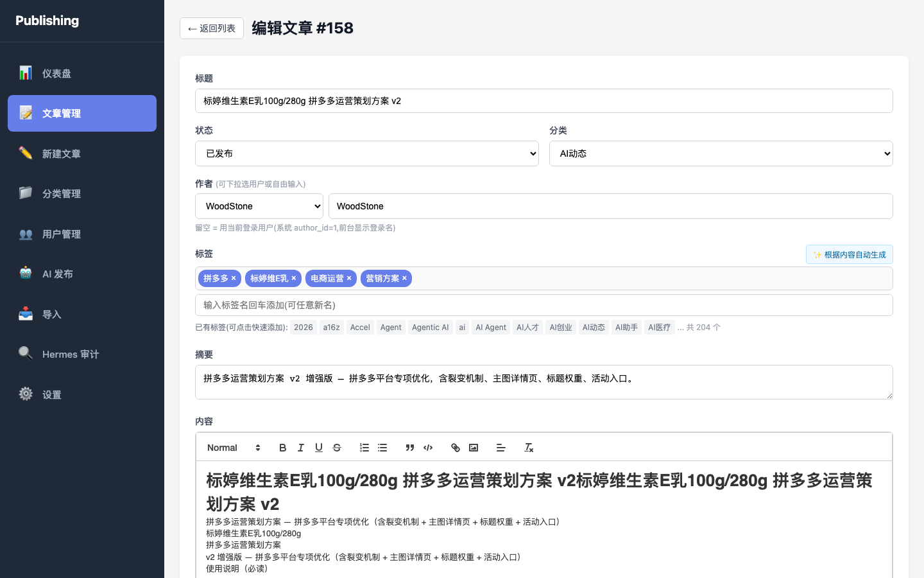Screen dimensions: 924x578
Task: Click the magnifier icon for Hermes 审计
Action: [26, 354]
